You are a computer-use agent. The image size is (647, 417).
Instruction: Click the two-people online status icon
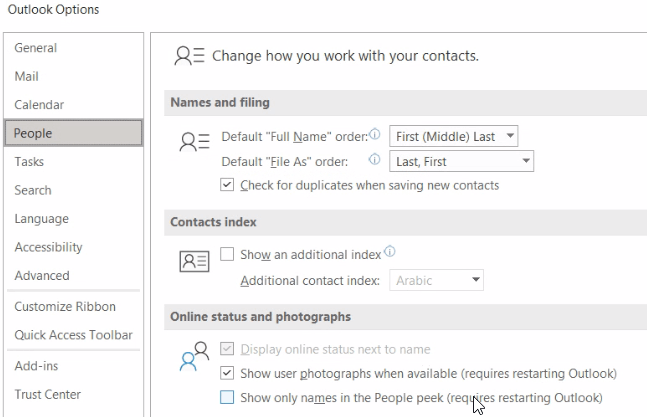coord(194,356)
